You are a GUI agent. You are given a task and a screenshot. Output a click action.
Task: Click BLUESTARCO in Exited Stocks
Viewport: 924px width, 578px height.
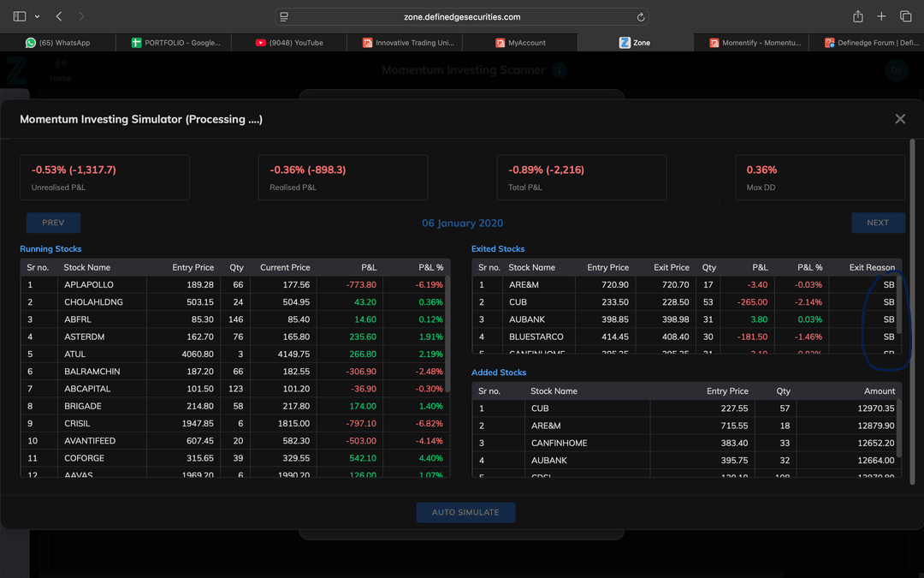tap(536, 337)
